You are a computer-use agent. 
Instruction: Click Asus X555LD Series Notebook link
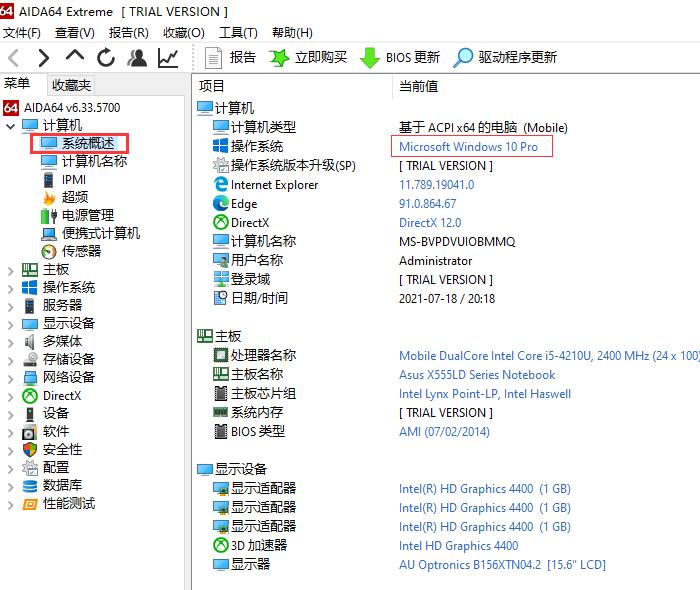477,375
